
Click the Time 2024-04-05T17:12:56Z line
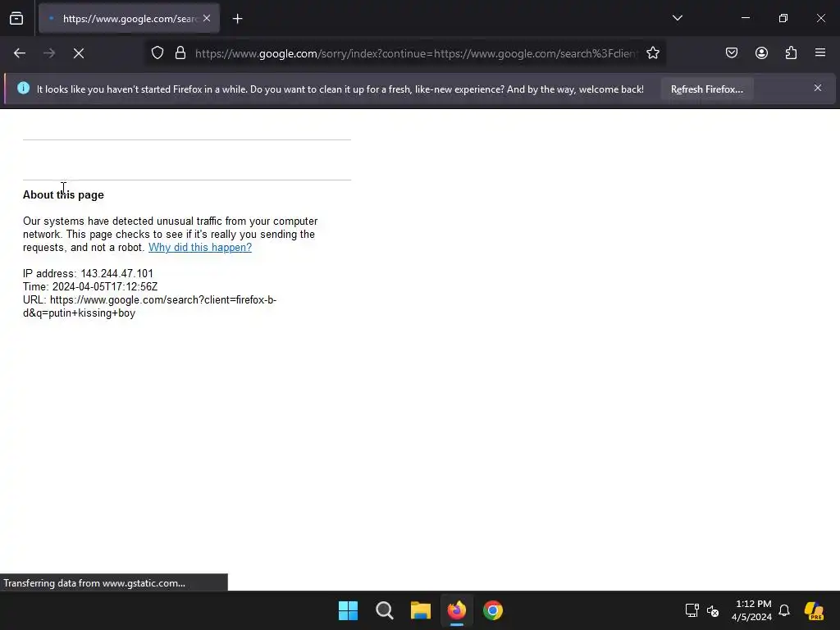click(90, 286)
